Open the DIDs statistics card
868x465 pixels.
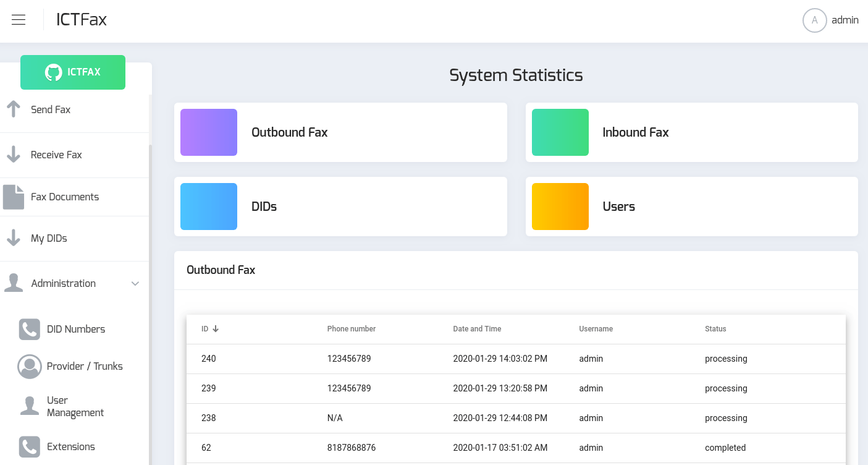(340, 207)
